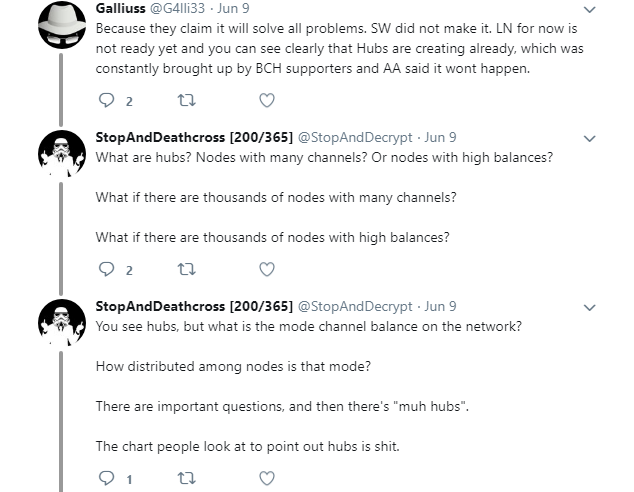This screenshot has height=492, width=634.
Task: Reply to the "What are hubs?" tweet
Action: click(x=109, y=268)
